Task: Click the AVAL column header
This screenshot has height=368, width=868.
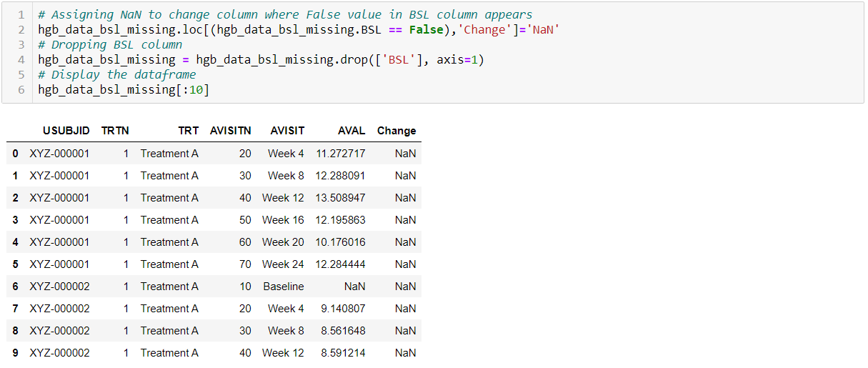Action: pos(351,131)
